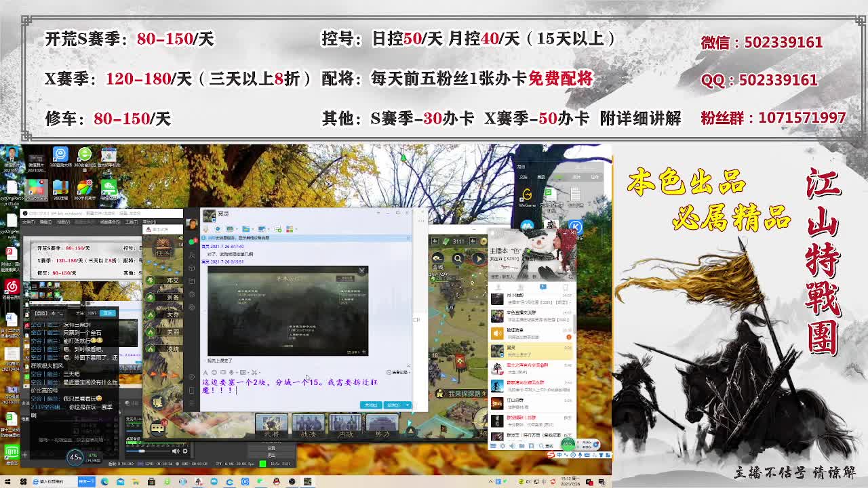The height and width of the screenshot is (488, 868).
Task: Open the settings gear at the QQ panel bottom
Action: pyautogui.click(x=503, y=445)
